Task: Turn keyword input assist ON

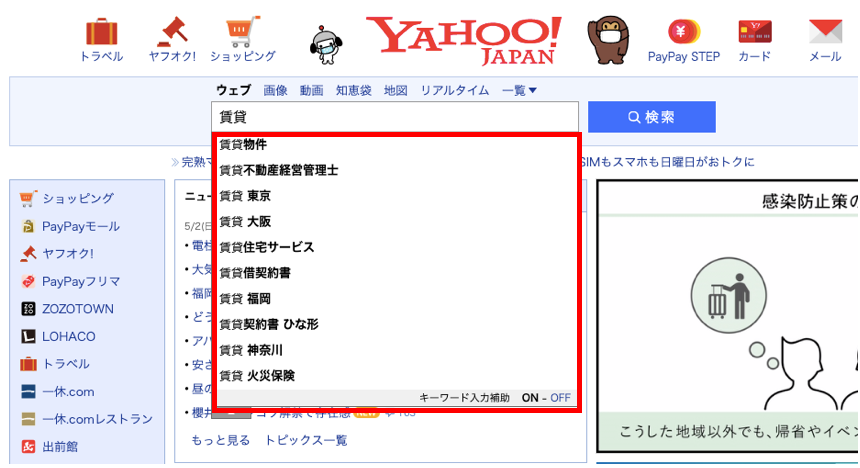Action: point(530,398)
